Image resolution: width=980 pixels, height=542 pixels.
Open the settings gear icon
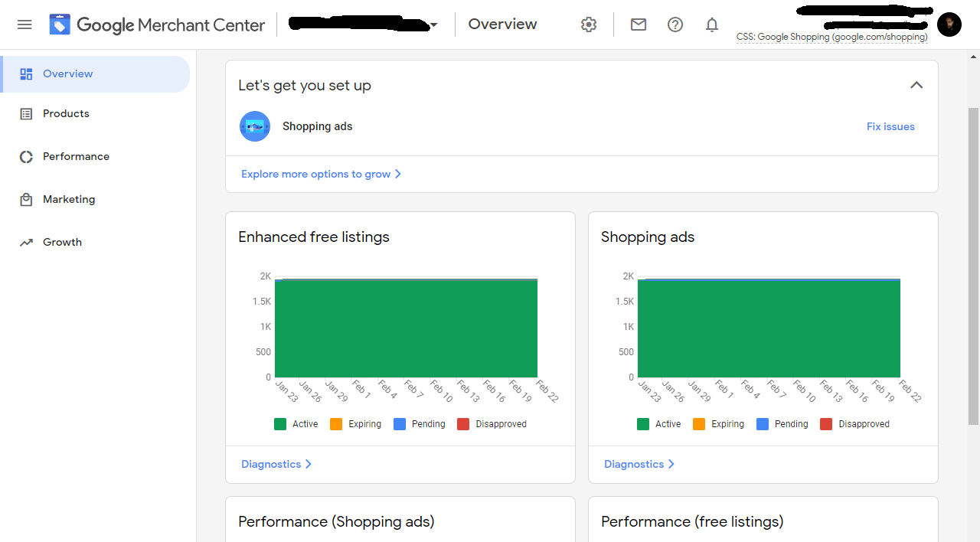pos(588,24)
